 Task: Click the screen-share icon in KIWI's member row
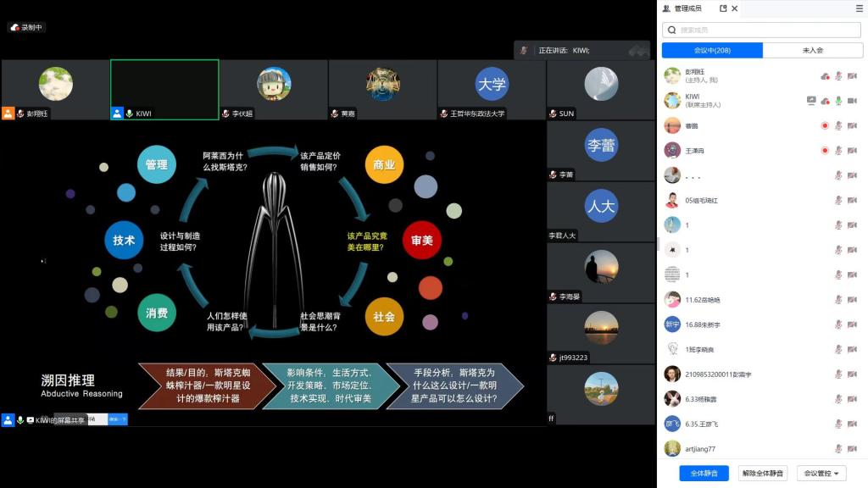click(811, 101)
